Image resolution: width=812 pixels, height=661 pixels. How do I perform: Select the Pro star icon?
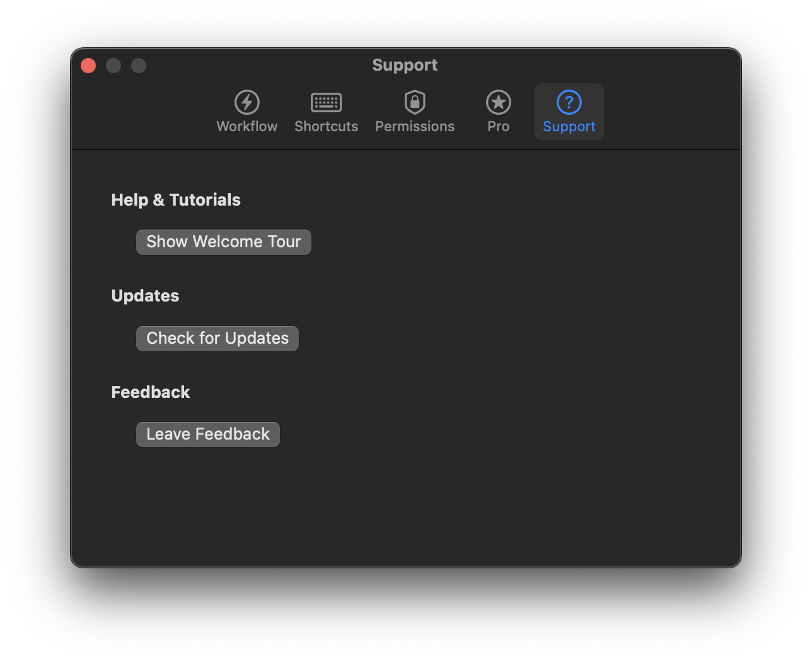click(498, 102)
